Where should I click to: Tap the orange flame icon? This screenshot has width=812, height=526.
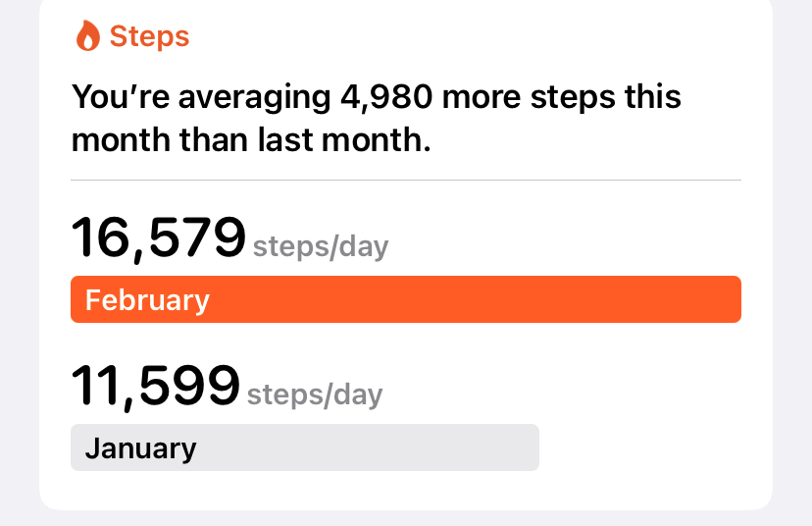pos(87,37)
